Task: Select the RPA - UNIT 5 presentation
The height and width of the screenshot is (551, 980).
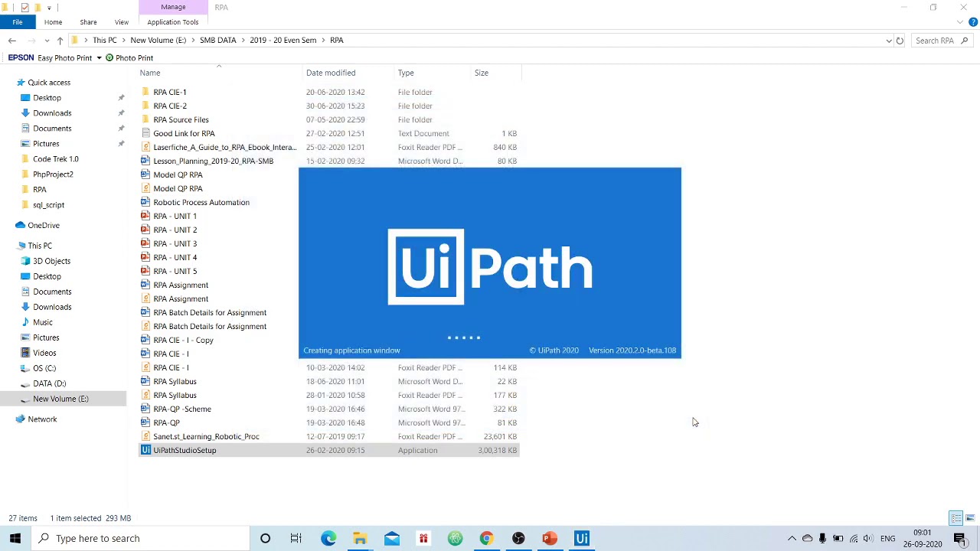Action: 175,271
